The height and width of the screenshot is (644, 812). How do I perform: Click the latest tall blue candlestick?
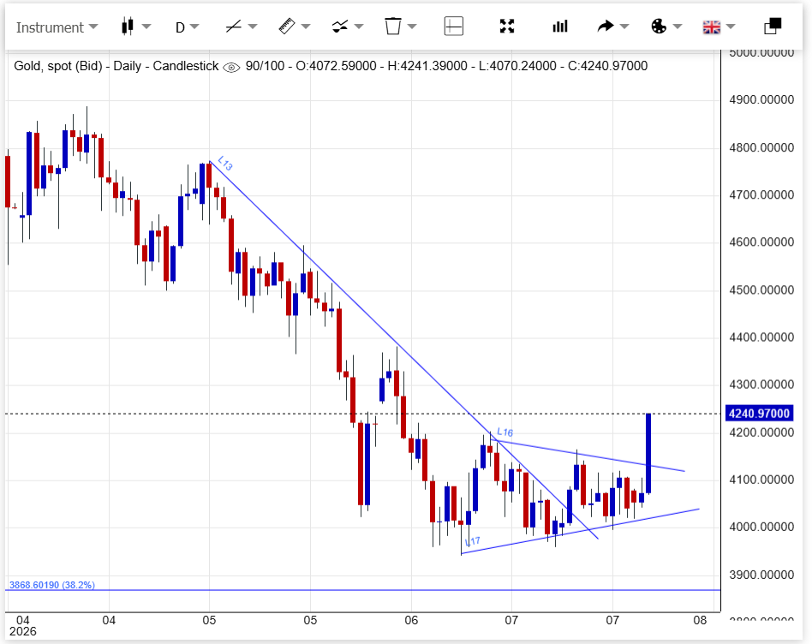pyautogui.click(x=648, y=453)
